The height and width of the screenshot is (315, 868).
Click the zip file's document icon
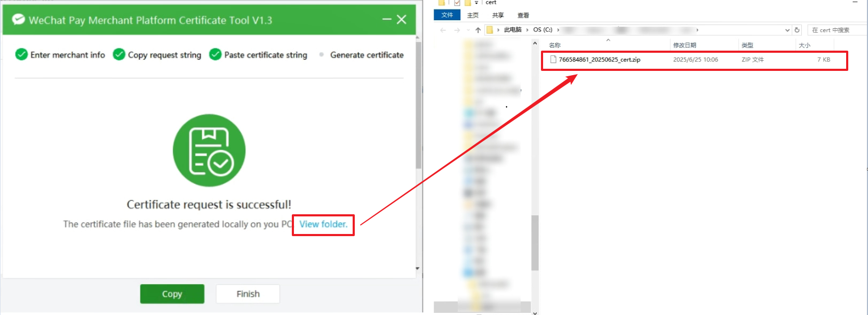point(553,60)
